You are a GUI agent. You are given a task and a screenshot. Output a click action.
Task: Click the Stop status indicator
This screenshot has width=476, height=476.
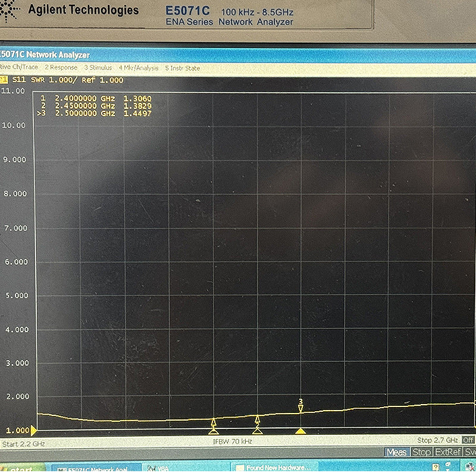click(x=421, y=452)
